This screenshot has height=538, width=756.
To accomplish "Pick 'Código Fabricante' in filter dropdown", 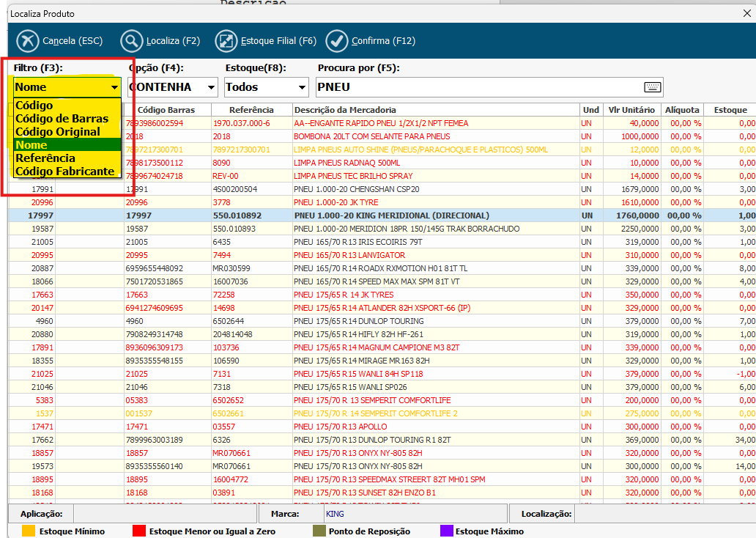I will click(x=65, y=172).
